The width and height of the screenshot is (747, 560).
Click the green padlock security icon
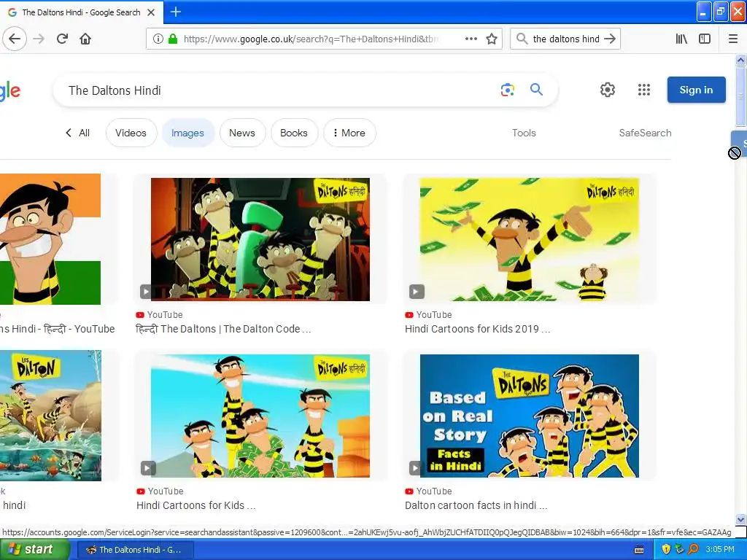(173, 39)
